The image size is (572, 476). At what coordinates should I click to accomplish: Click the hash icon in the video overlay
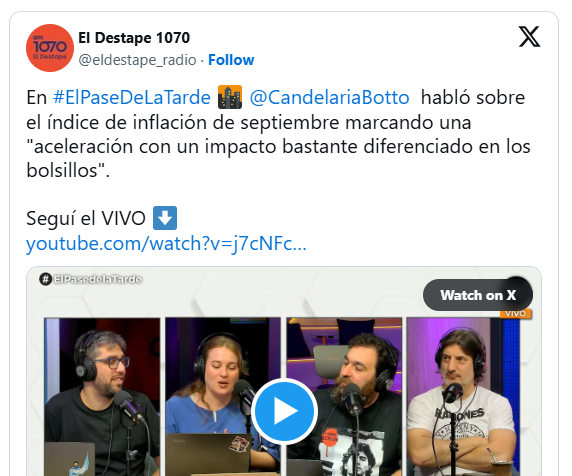45,279
